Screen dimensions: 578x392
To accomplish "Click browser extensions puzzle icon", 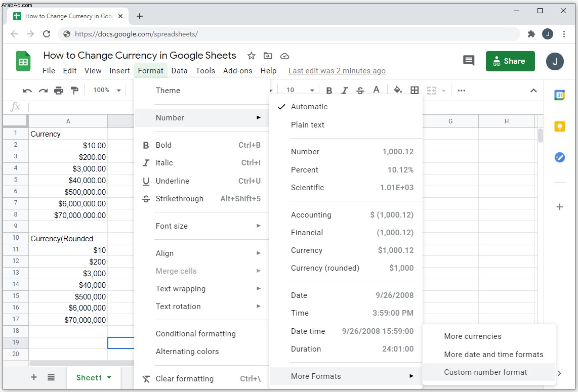I will [531, 34].
